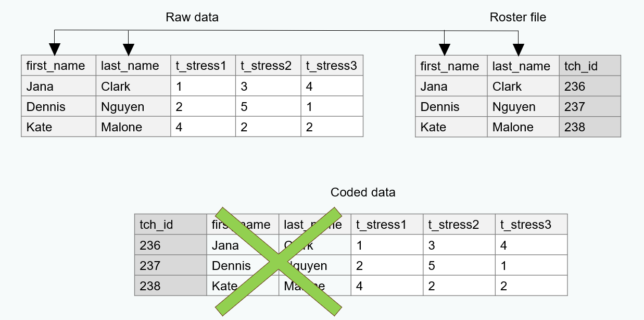Select "Jana" cell in the Coded data table

click(225, 245)
